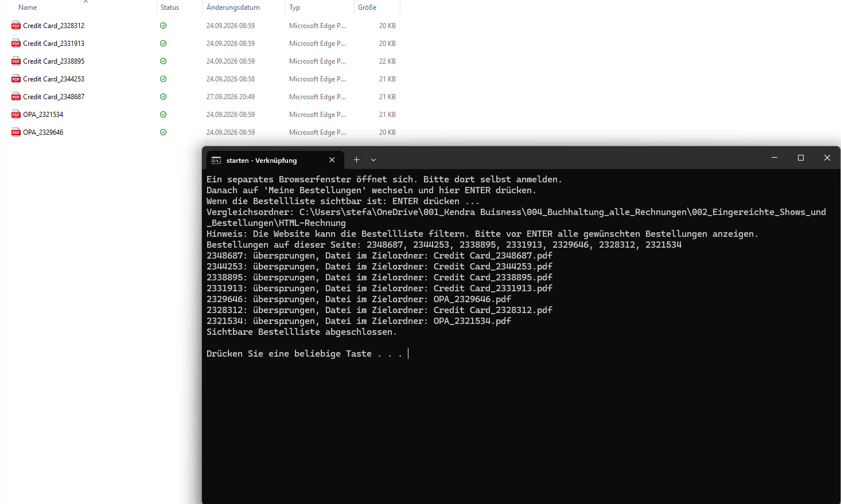The height and width of the screenshot is (504, 841).
Task: Click date 27.09.2026 20:49
Action: pos(231,97)
